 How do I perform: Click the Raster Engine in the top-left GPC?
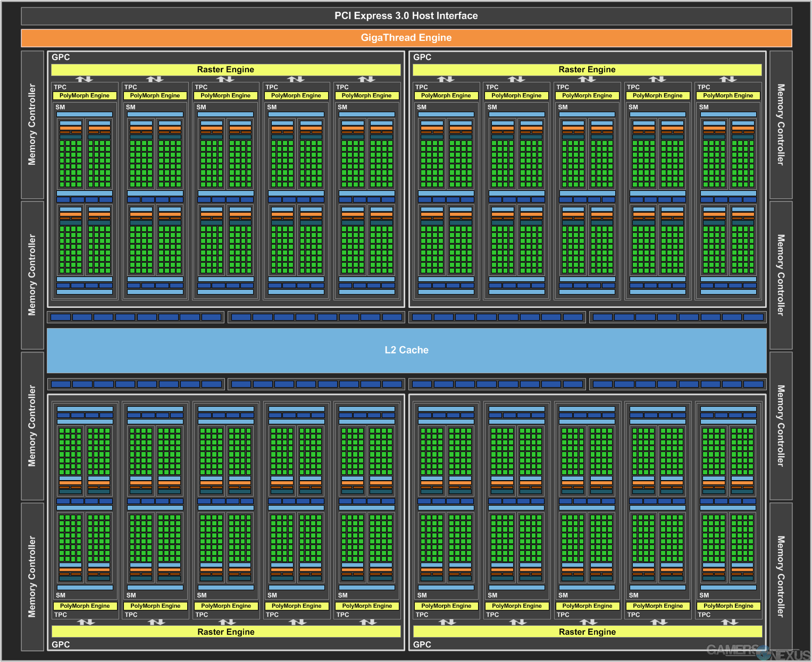[x=225, y=70]
